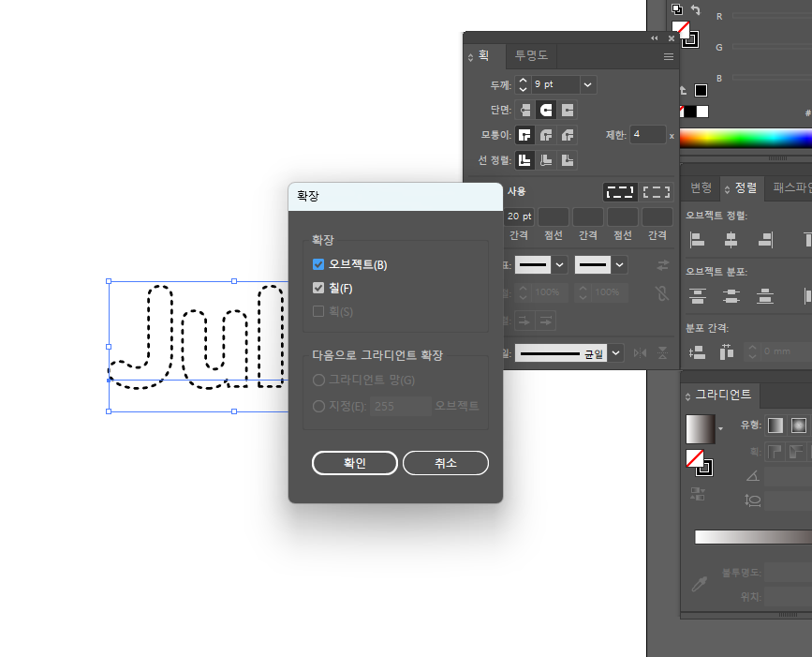The width and height of the screenshot is (812, 657).
Task: Close the Stroke panel
Action: [x=672, y=38]
